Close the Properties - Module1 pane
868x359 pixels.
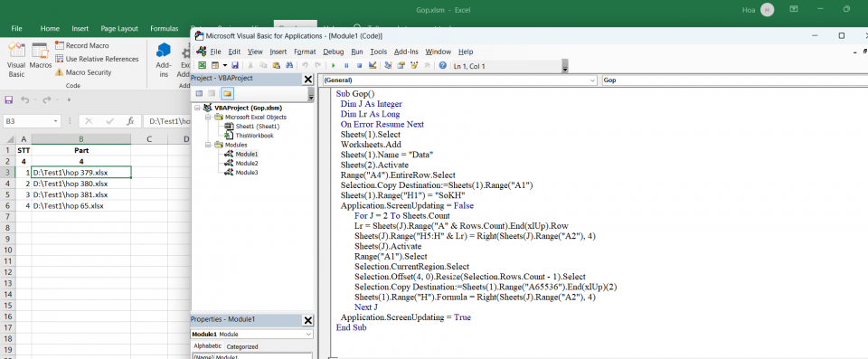pyautogui.click(x=308, y=320)
